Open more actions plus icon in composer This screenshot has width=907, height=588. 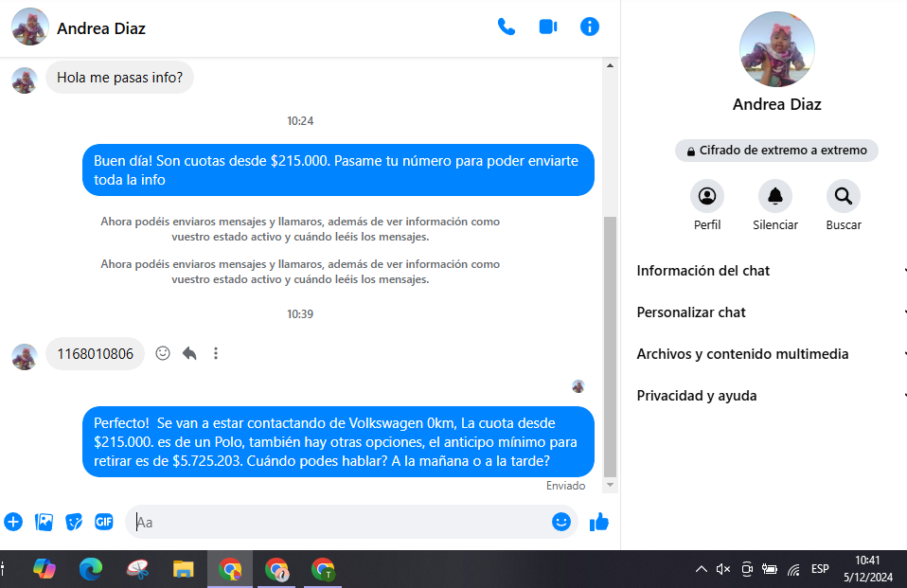pos(13,522)
